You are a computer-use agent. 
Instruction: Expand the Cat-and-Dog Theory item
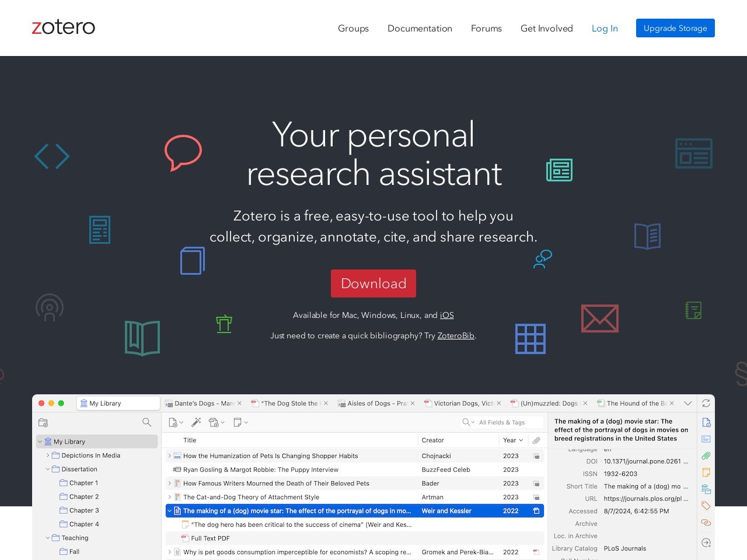tap(170, 497)
